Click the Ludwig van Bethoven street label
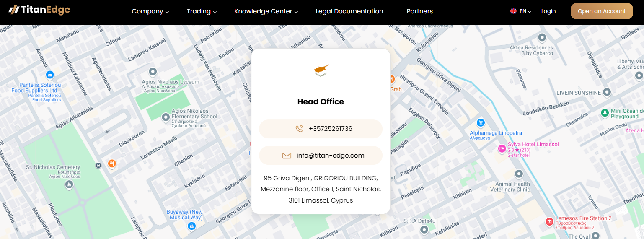 [207, 68]
